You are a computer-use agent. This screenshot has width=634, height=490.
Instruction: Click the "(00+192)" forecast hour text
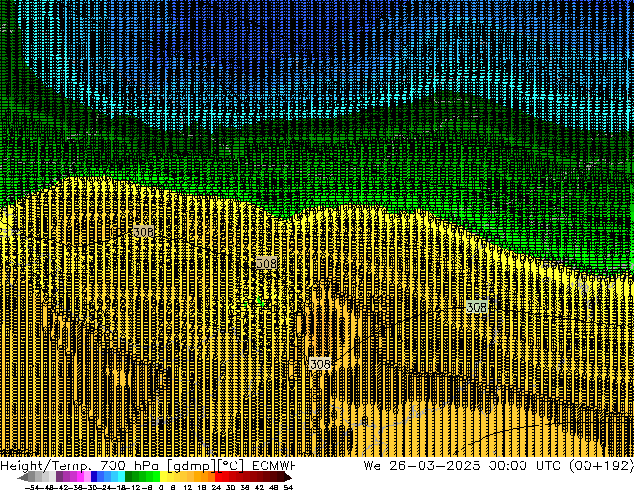[x=601, y=466]
